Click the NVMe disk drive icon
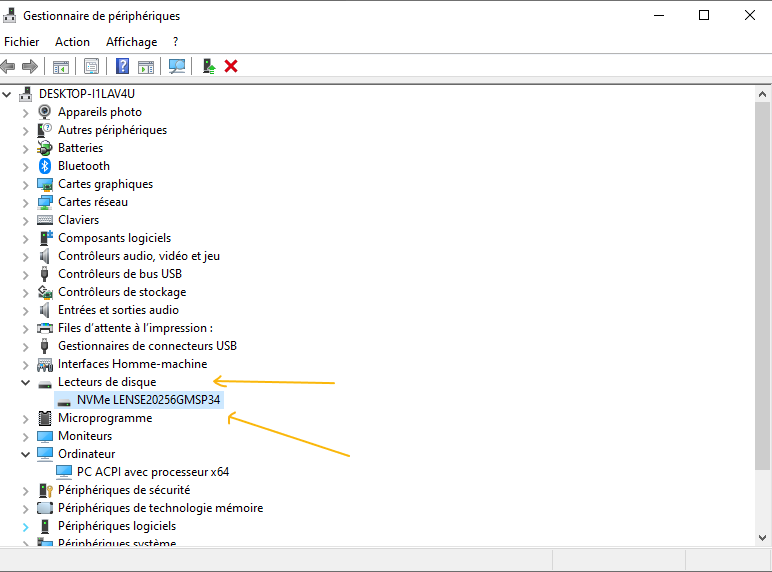The height and width of the screenshot is (572, 772). click(64, 402)
